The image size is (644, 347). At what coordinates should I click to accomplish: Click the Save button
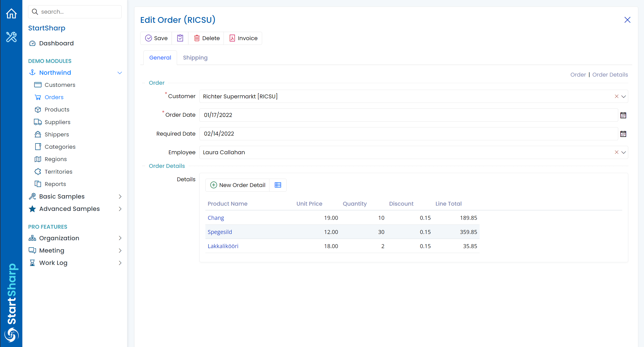(x=156, y=38)
